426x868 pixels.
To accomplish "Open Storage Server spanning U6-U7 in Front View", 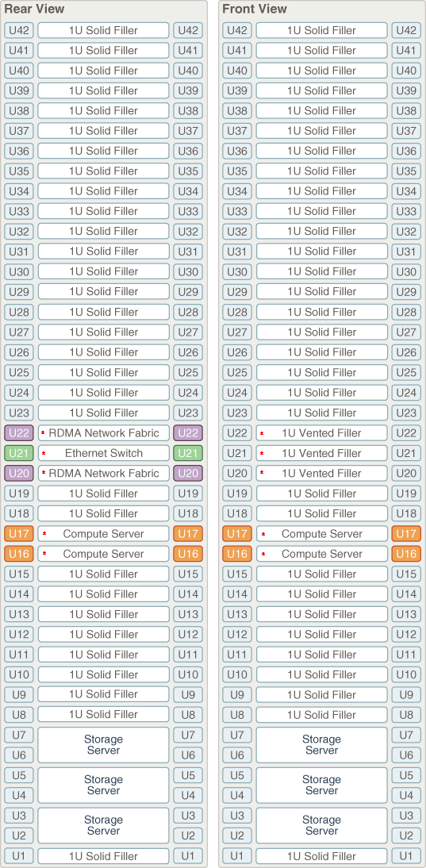I will pyautogui.click(x=321, y=744).
